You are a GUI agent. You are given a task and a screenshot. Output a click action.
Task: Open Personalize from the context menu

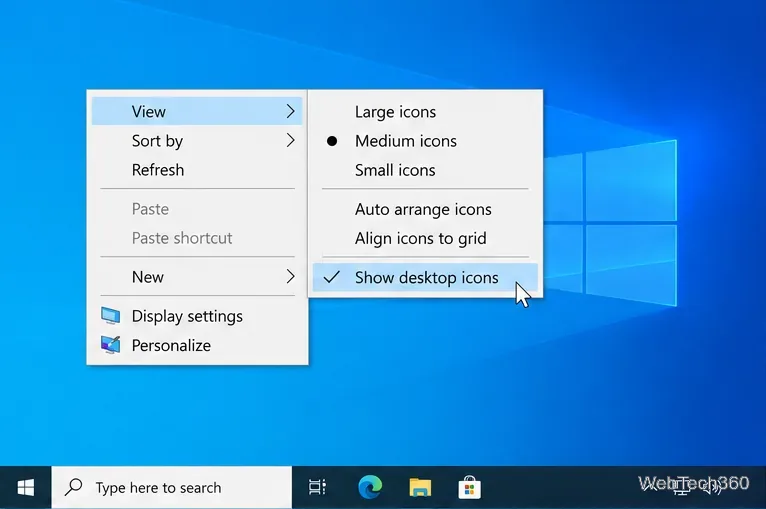point(197,345)
